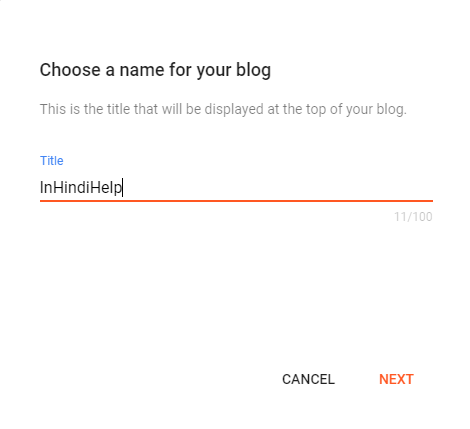
Task: Click the red underline of the Title field
Action: [x=236, y=201]
